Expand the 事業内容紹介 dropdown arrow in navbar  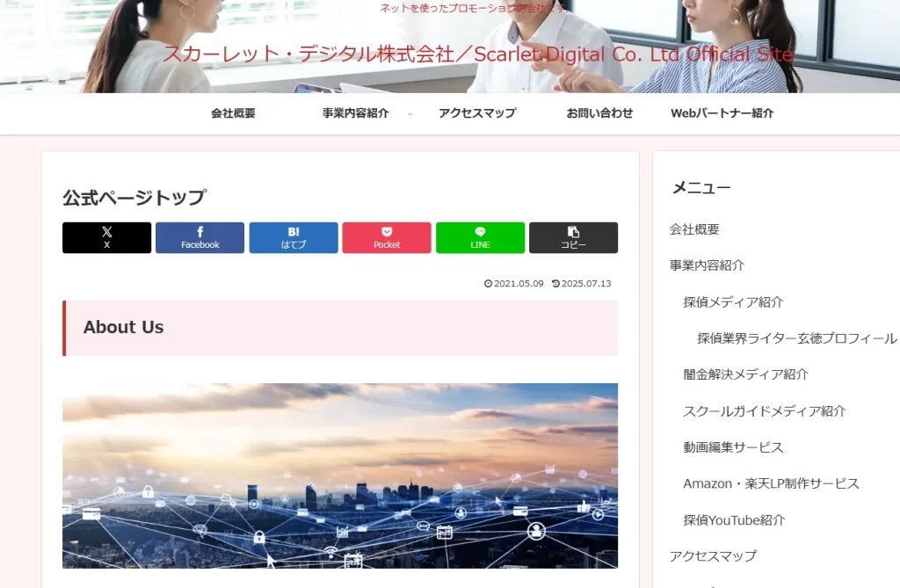coord(410,114)
